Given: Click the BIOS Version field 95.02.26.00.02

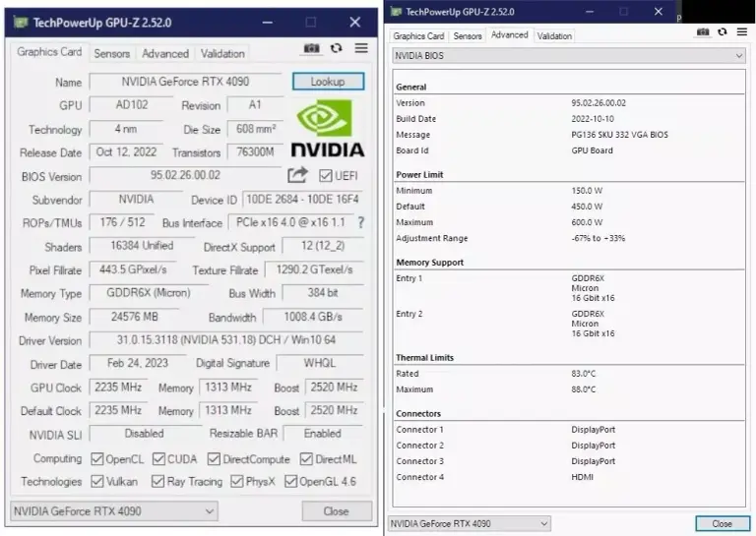Looking at the screenshot, I should (186, 175).
